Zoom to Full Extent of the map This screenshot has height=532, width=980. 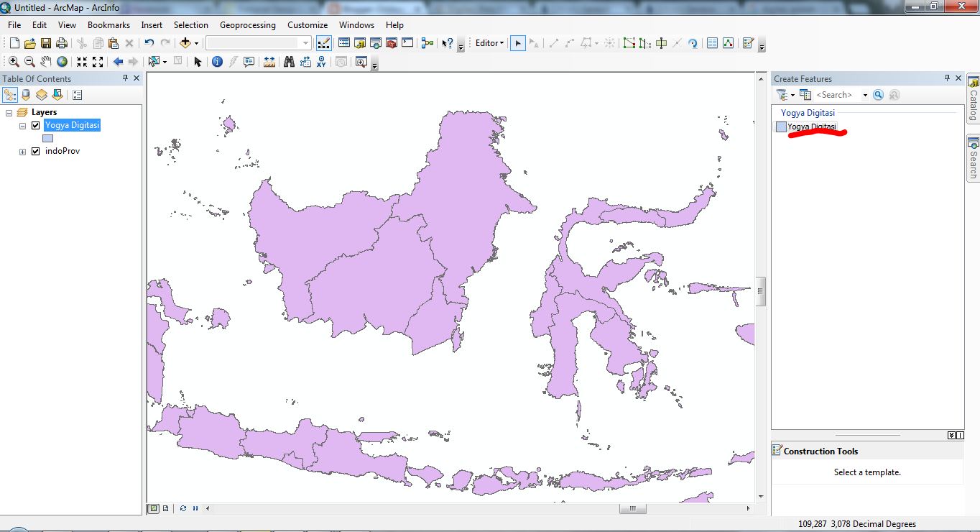[x=60, y=61]
